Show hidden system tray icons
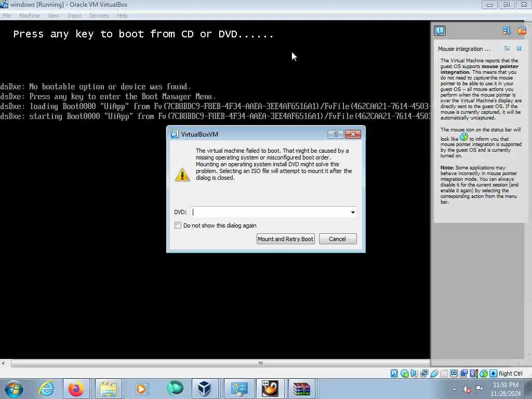Viewport: 532px width, 399px height. click(x=454, y=389)
